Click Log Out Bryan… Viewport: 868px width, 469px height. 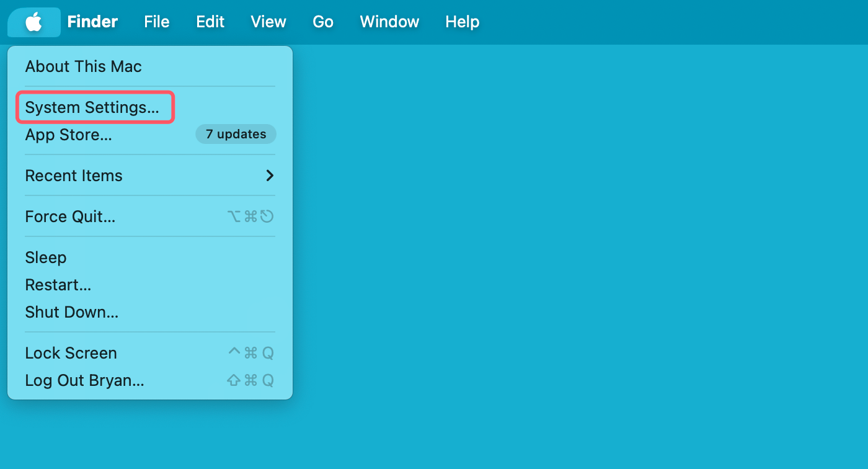[x=85, y=380]
